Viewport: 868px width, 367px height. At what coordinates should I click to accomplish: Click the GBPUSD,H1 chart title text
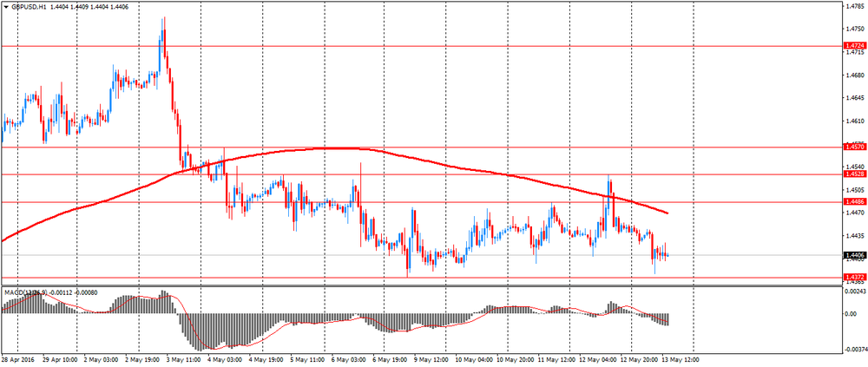29,7
